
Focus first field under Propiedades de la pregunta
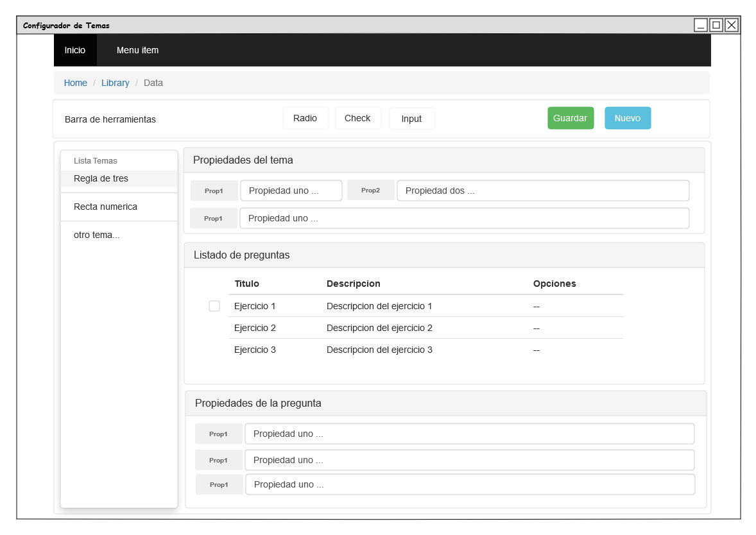[x=469, y=434]
